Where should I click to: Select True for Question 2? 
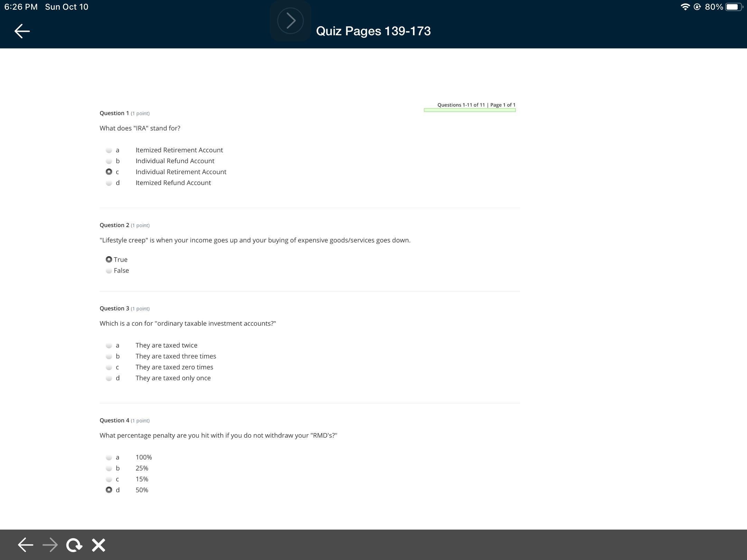(109, 260)
